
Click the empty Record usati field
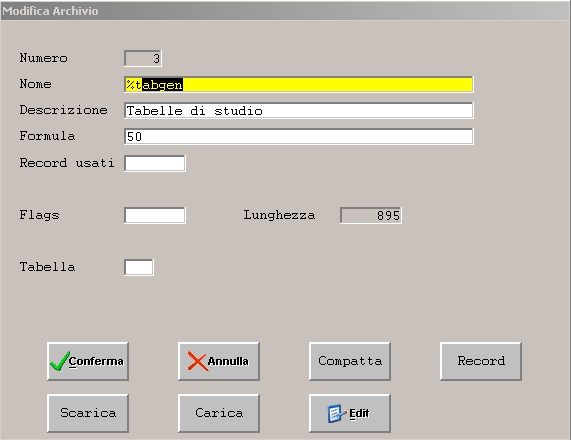pos(155,163)
